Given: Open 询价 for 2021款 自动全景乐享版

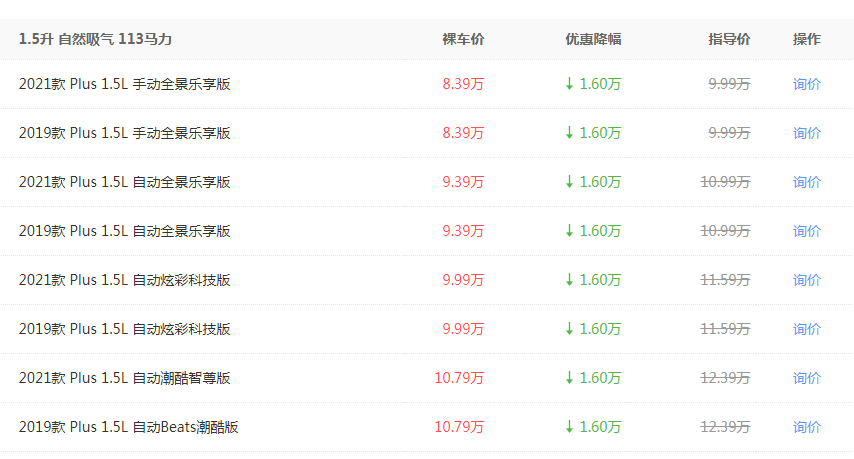Looking at the screenshot, I should 806,182.
